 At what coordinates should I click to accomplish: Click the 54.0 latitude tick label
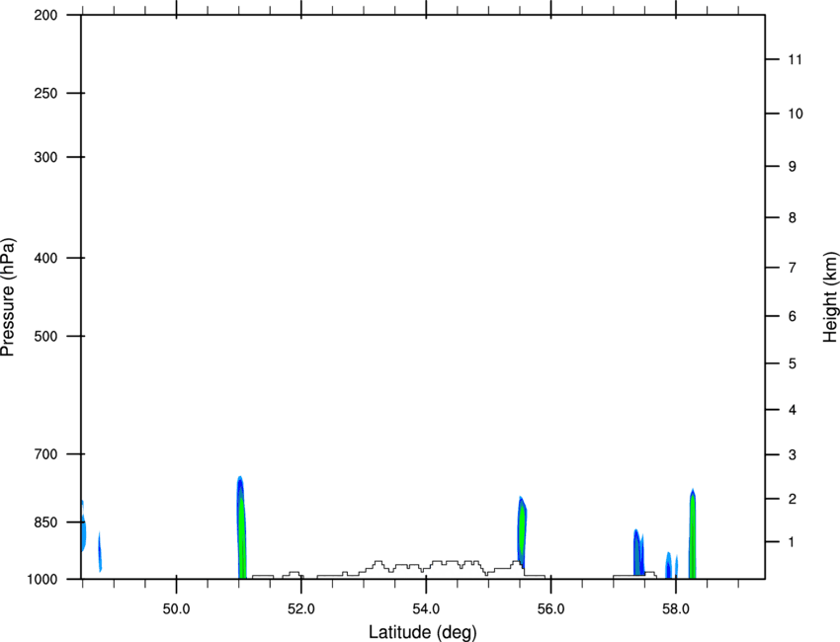click(x=426, y=609)
